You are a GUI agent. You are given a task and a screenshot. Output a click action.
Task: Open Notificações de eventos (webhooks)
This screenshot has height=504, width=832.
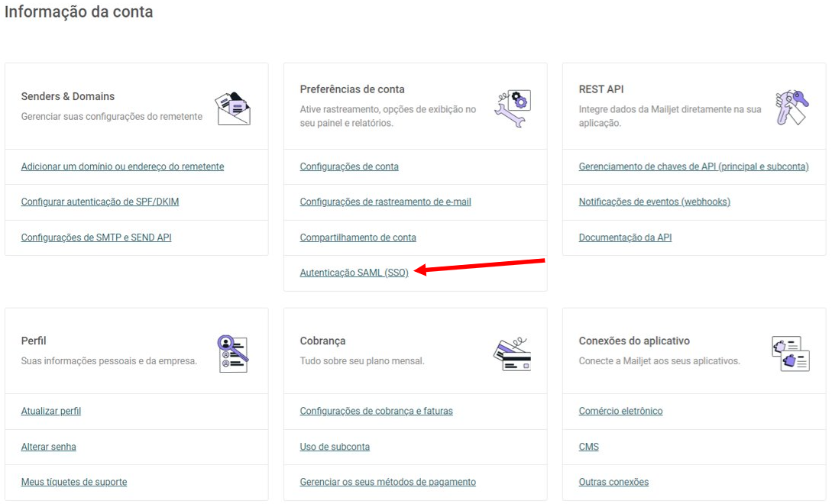click(x=654, y=202)
